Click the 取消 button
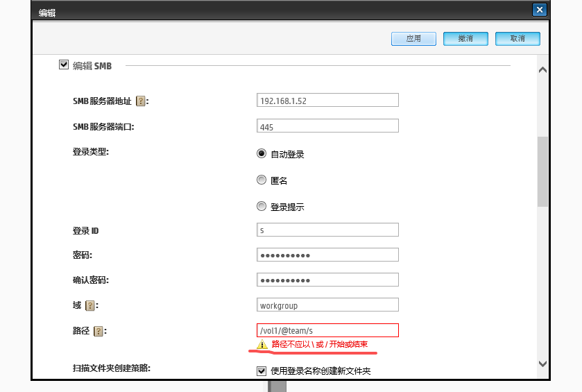582x392 pixels. (x=517, y=39)
